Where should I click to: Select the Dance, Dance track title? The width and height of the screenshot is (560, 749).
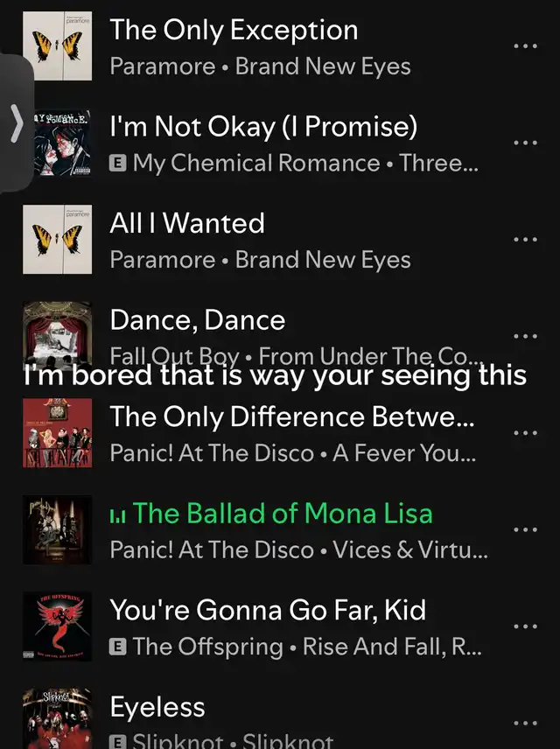click(198, 320)
